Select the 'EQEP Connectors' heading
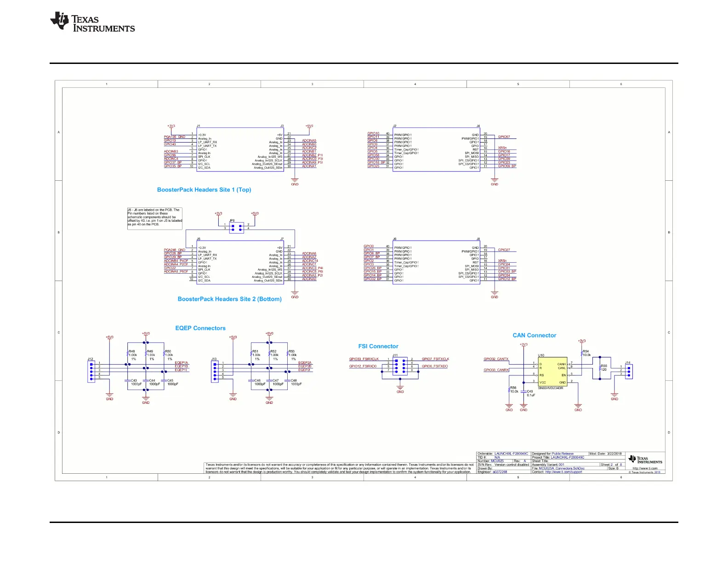This screenshot has height=563, width=728. 200,328
